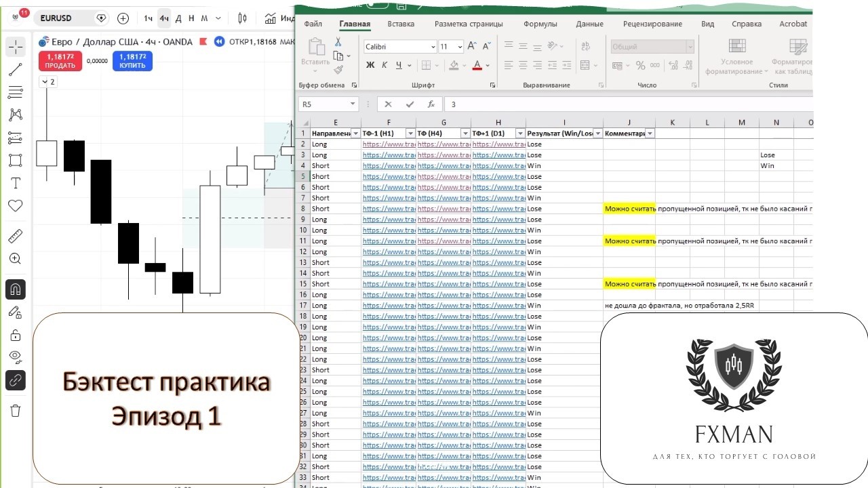Viewport: 868px width, 488px height.
Task: Switch to the Разметка страницы ribbon tab
Action: (469, 24)
